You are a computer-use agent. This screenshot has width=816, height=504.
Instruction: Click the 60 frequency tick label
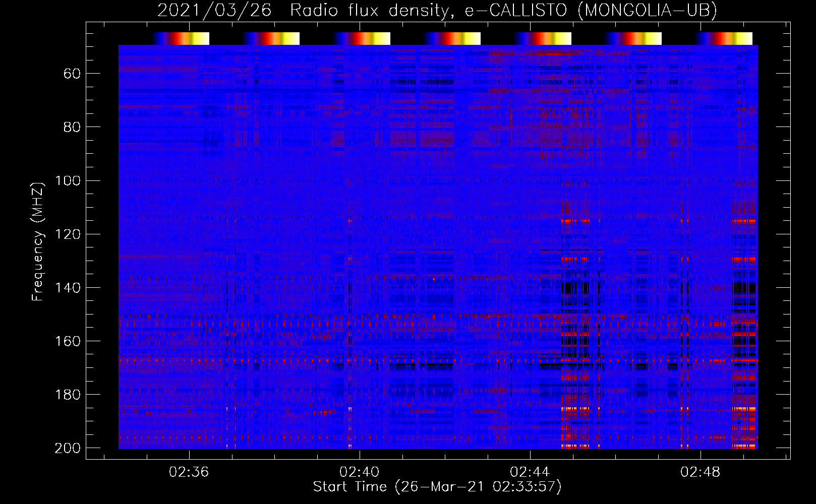(72, 74)
